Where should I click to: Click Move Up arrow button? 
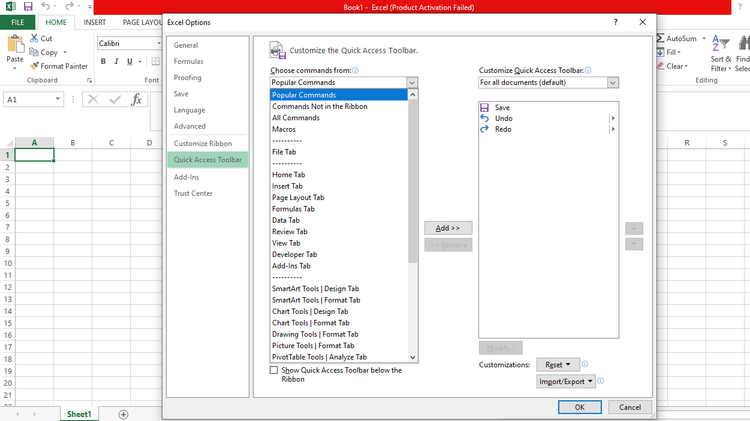pyautogui.click(x=634, y=228)
